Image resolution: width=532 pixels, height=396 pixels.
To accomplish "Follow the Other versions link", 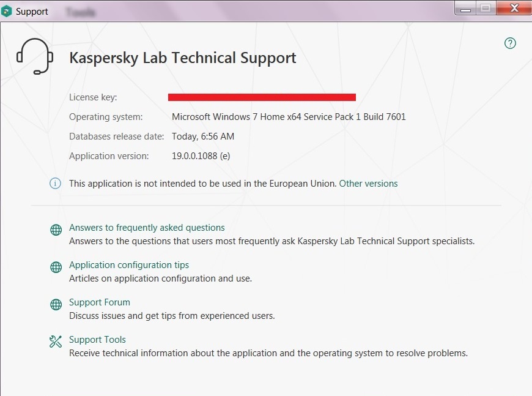I will [x=368, y=184].
